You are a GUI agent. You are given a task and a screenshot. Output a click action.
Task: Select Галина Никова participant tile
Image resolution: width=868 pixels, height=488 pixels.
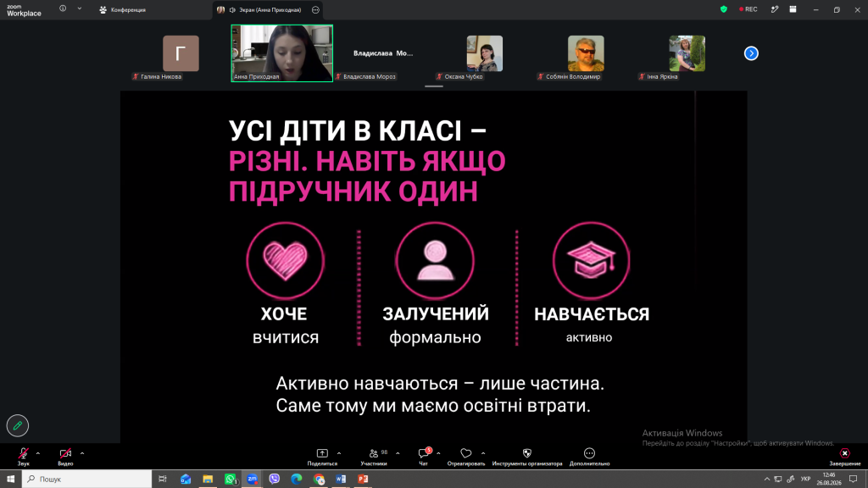click(181, 53)
